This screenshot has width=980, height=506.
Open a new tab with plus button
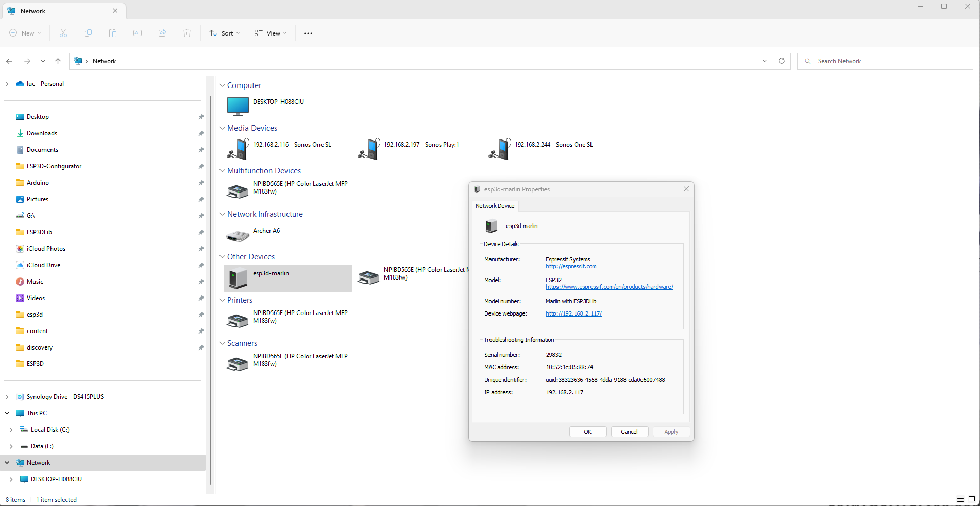click(x=139, y=11)
